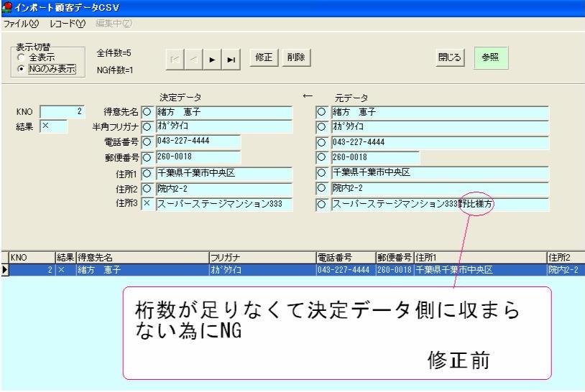Viewport: 585px width, 392px height.
Task: Focus the 決定データ 住所3 text field
Action: [223, 205]
